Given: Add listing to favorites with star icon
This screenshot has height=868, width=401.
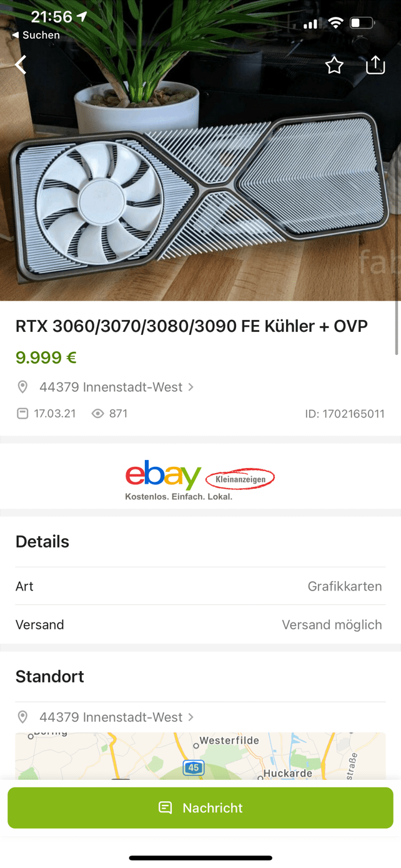Looking at the screenshot, I should 334,65.
